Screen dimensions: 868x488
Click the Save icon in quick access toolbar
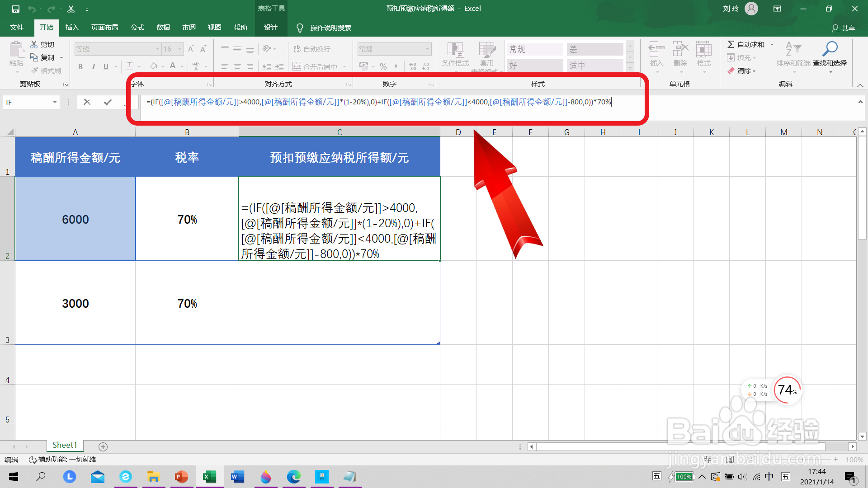point(15,9)
